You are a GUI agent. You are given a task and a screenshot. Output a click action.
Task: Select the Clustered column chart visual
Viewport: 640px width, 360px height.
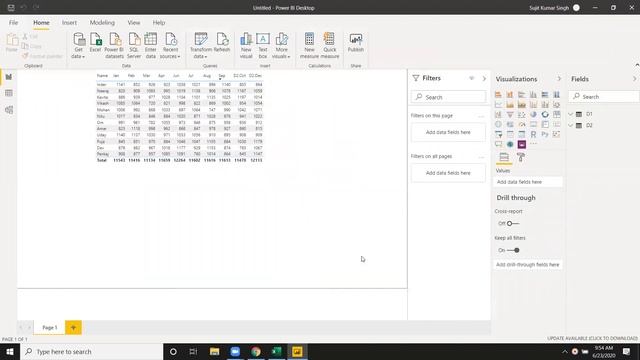coord(533,95)
